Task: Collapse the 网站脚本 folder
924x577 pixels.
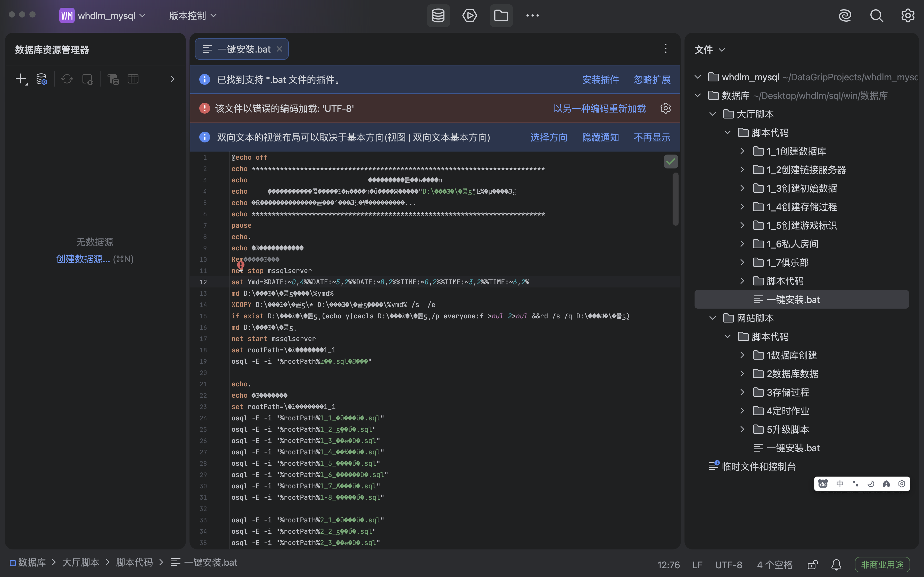Action: (x=713, y=318)
